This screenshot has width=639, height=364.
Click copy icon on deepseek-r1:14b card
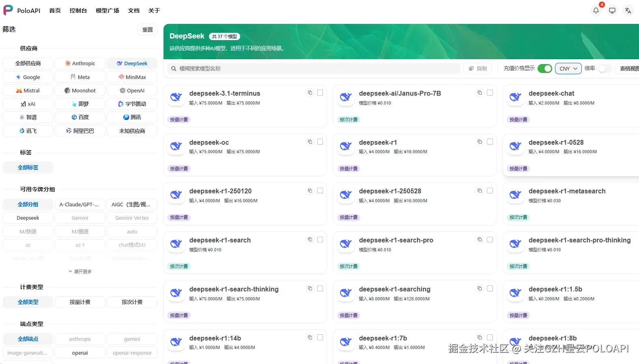[310, 338]
